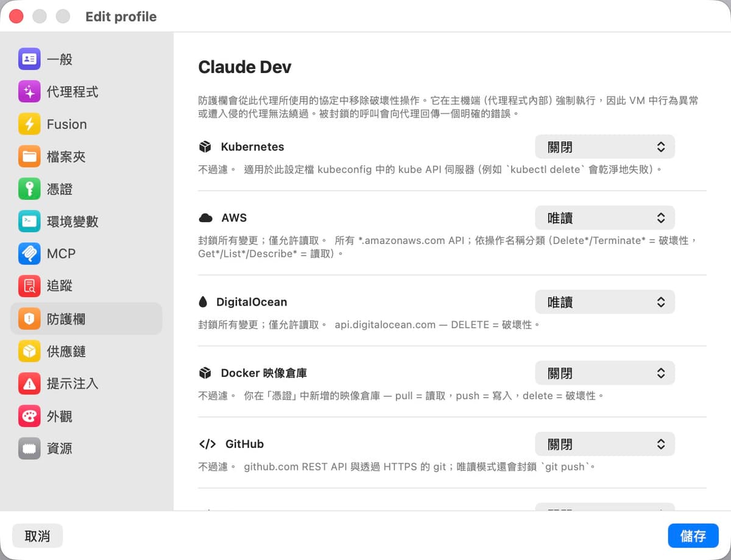This screenshot has width=731, height=560.
Task: Open the 檔案夾 settings section
Action: point(87,156)
